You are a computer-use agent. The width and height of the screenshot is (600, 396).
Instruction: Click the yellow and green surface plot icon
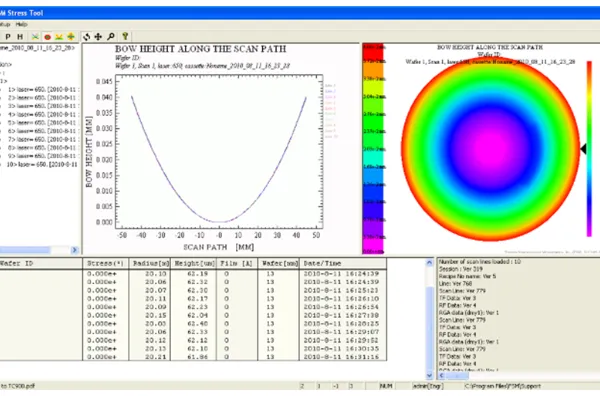(x=59, y=37)
